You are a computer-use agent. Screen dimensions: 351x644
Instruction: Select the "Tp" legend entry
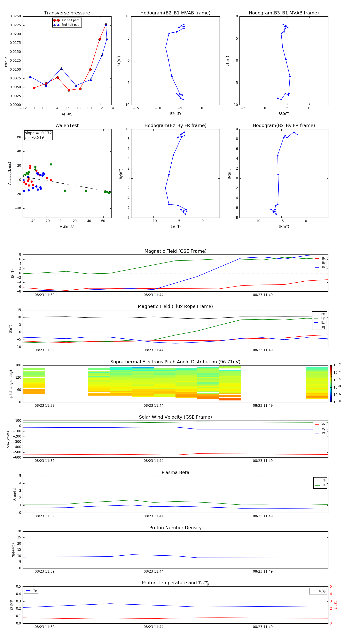(31, 591)
